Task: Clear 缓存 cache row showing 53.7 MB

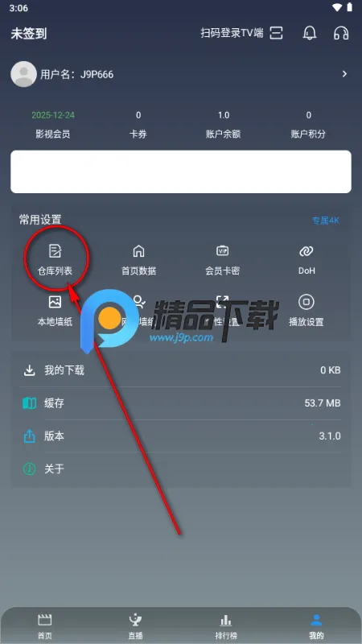Action: (x=181, y=403)
